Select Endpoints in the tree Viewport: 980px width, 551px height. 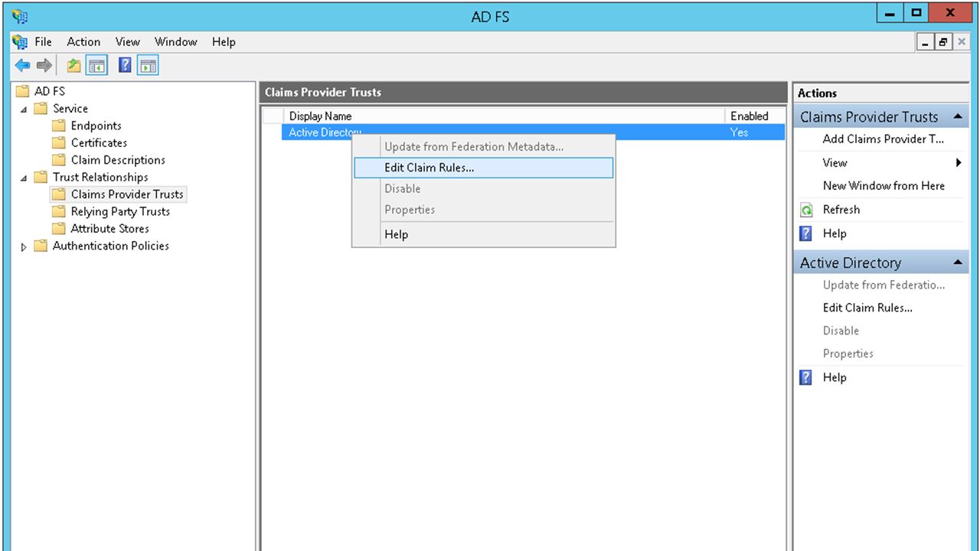click(x=96, y=126)
